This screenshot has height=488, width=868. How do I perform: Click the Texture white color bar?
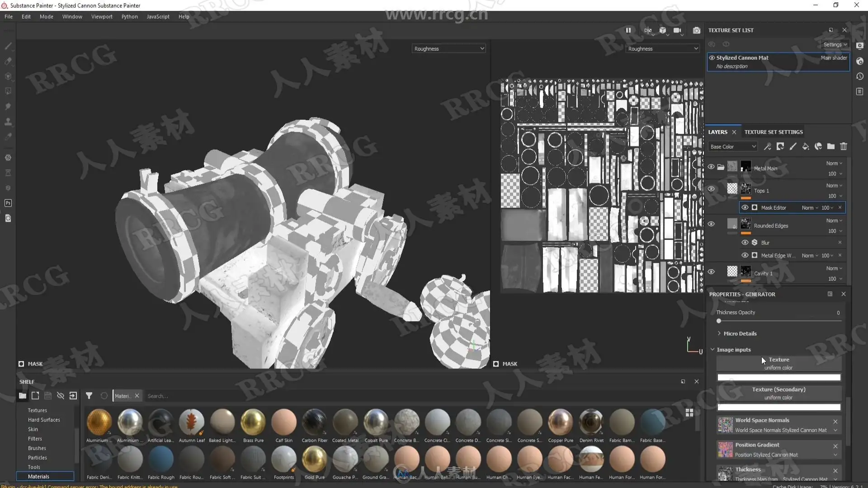pos(778,377)
